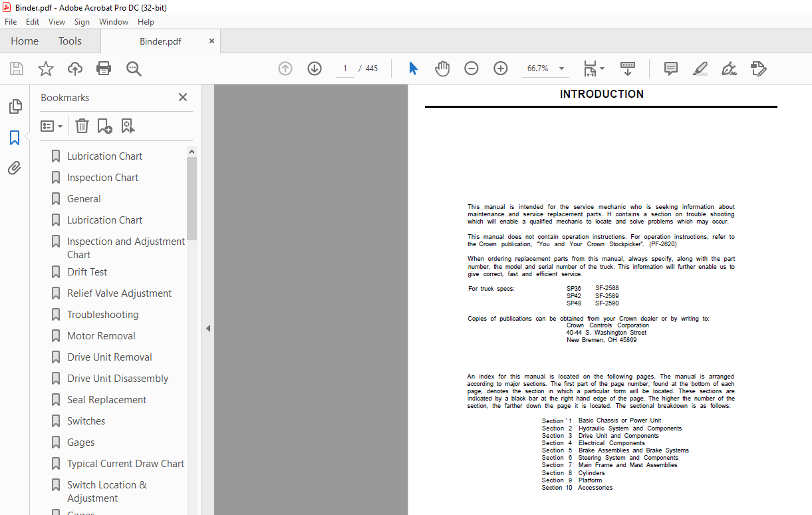
Task: Open the Inspection and Adjustment Chart bookmark
Action: pyautogui.click(x=126, y=248)
